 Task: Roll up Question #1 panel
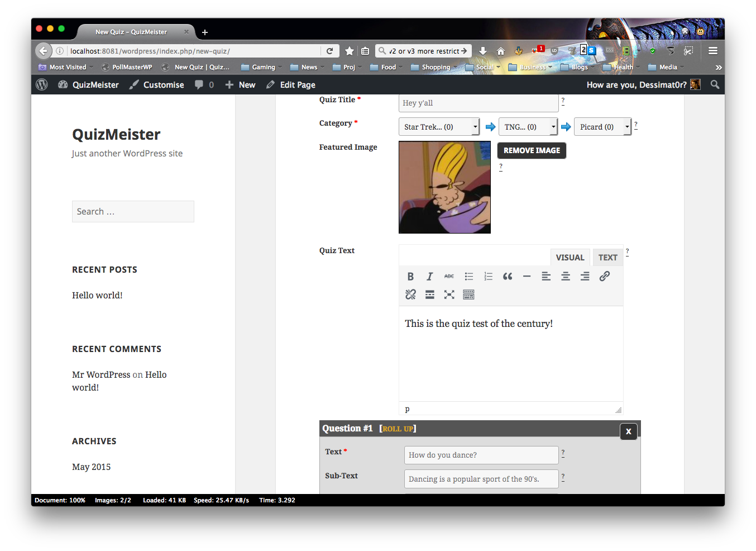coord(398,429)
